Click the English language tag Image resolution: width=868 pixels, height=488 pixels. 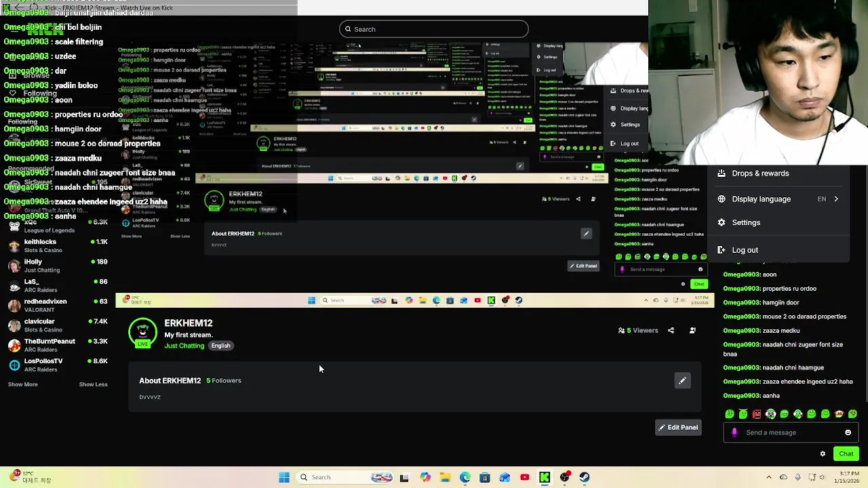click(220, 346)
